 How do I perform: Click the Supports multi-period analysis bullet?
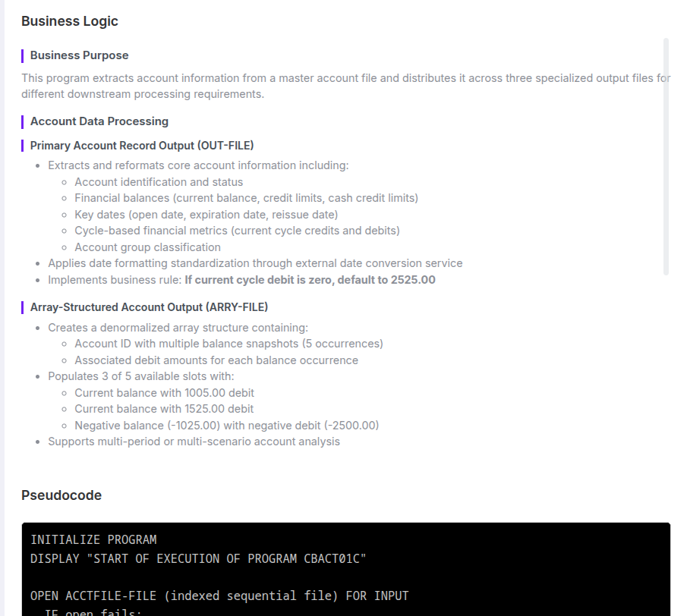pos(194,442)
